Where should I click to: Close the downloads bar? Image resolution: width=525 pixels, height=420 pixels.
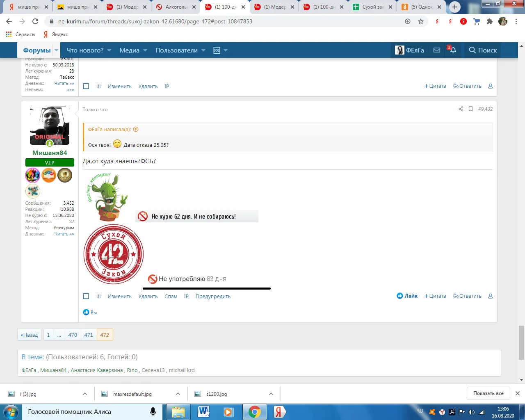pyautogui.click(x=518, y=393)
